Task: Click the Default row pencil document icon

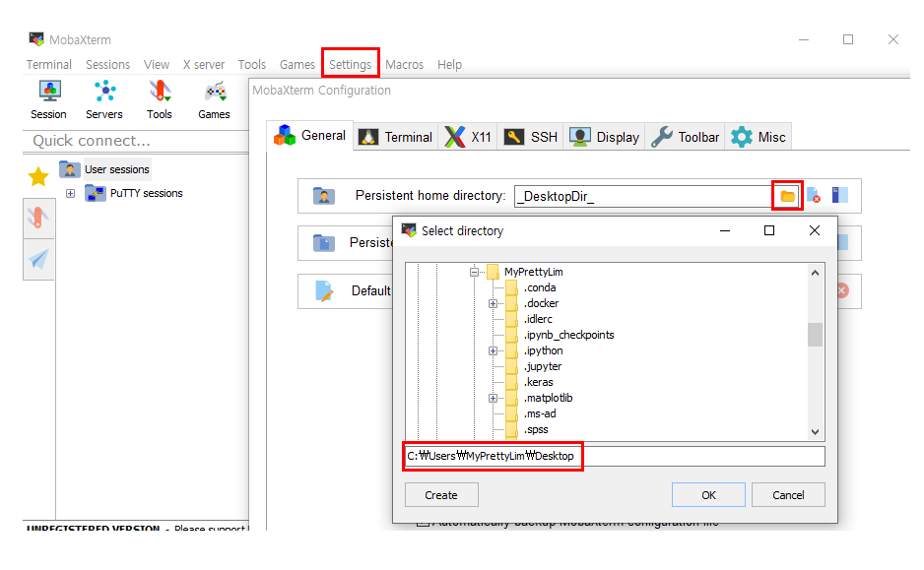Action: point(324,290)
